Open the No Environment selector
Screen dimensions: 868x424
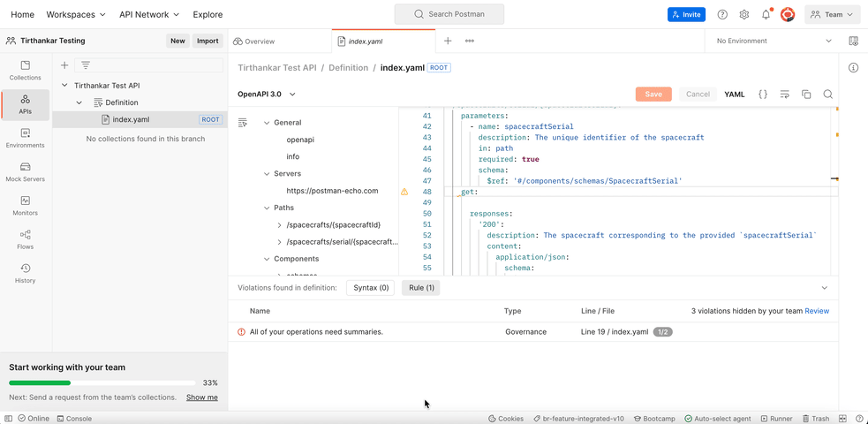tap(774, 41)
